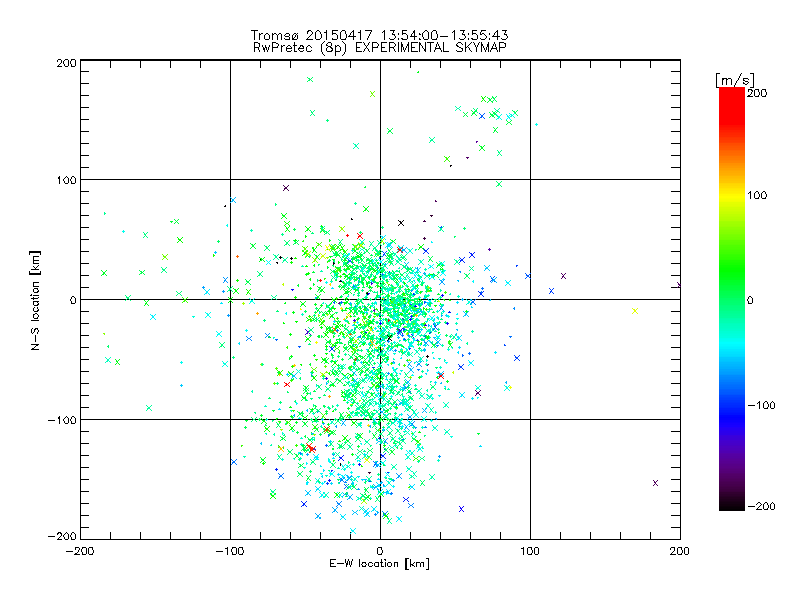
Task: Click the 'E-W location [km]' axis label
Action: (379, 564)
